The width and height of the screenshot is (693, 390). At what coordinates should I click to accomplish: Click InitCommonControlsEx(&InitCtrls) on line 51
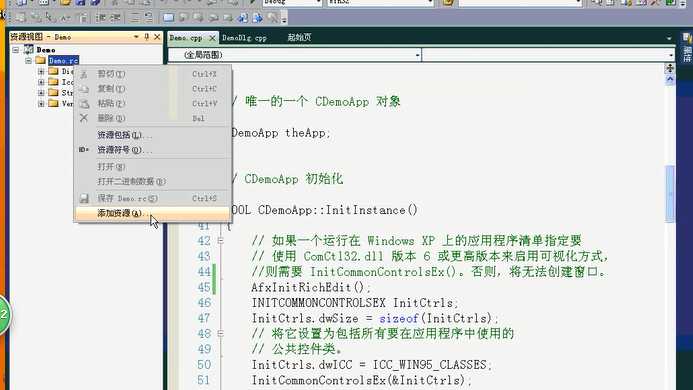pyautogui.click(x=362, y=380)
